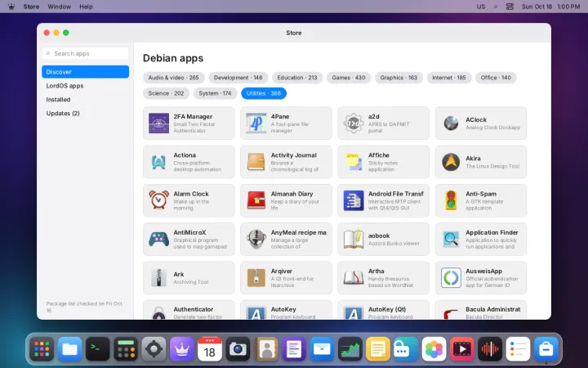This screenshot has width=588, height=368.
Task: Filter by Education · 213 category
Action: (x=297, y=78)
